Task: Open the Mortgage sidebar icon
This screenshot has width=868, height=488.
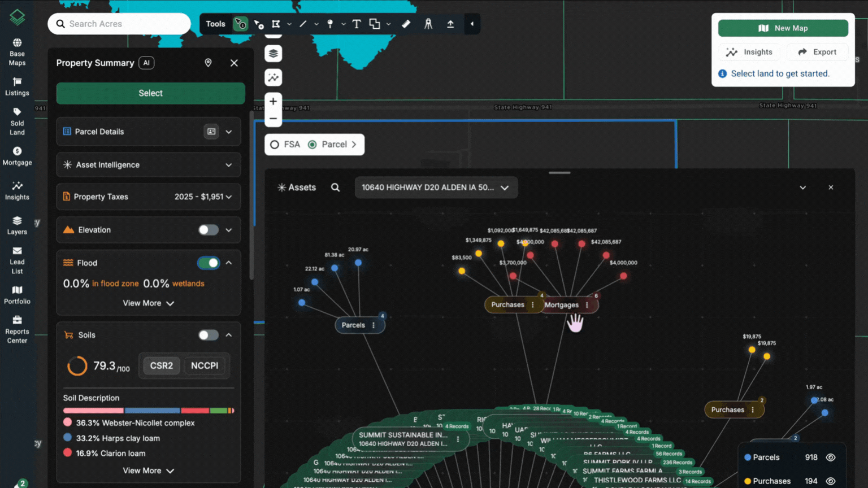Action: 17,156
